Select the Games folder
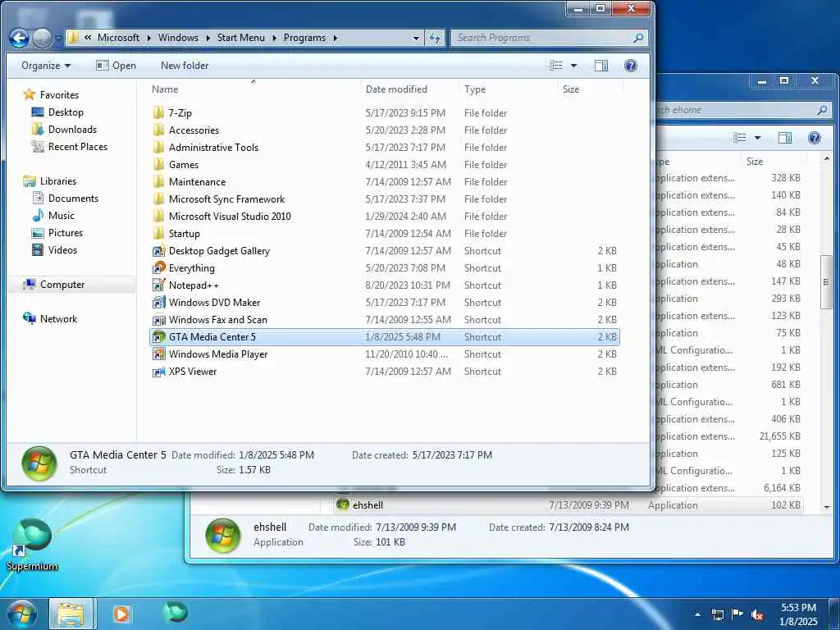This screenshot has width=840, height=630. tap(183, 164)
